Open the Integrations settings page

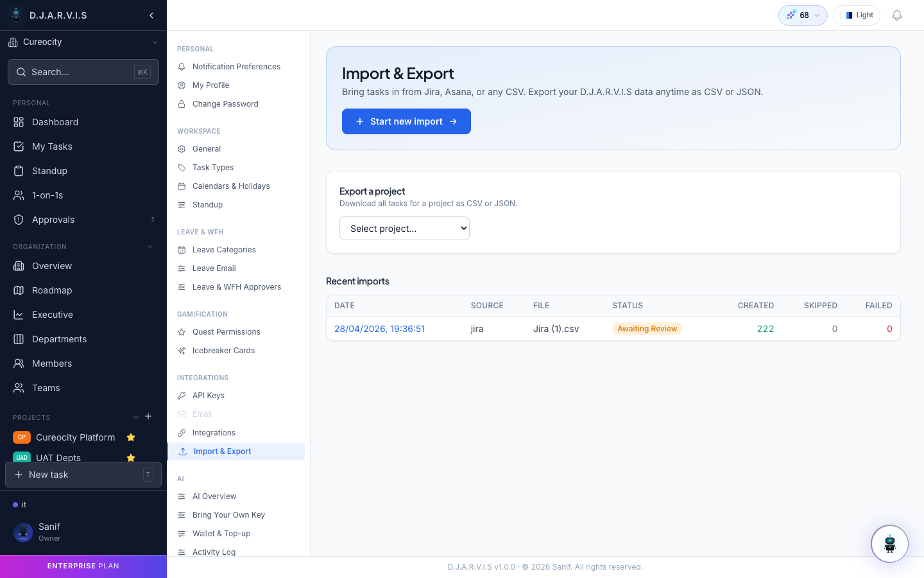click(236, 433)
